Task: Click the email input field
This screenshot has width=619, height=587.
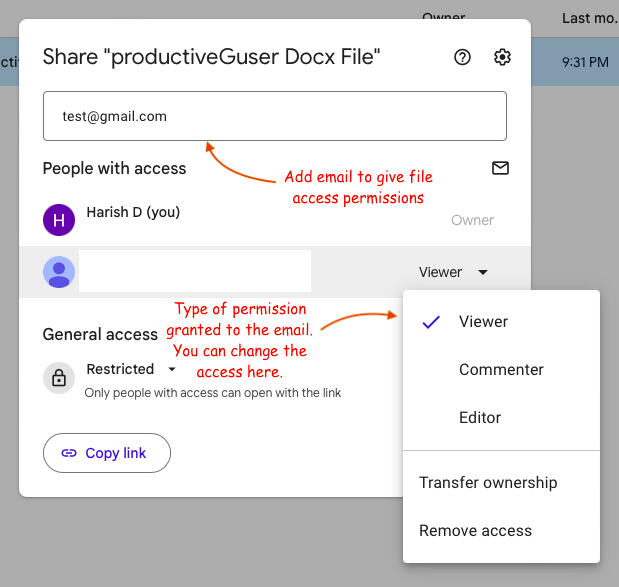Action: point(275,116)
